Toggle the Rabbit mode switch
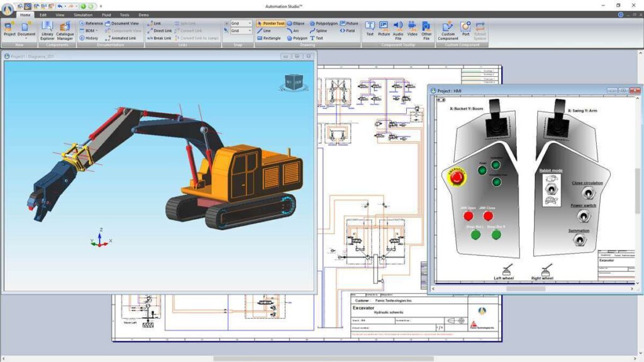The width and height of the screenshot is (644, 362). point(551,189)
